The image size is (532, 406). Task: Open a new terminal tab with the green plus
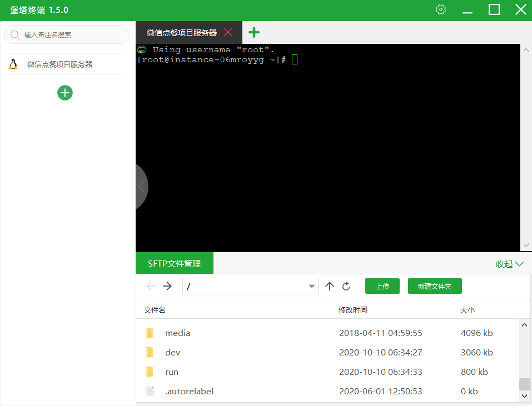click(254, 33)
